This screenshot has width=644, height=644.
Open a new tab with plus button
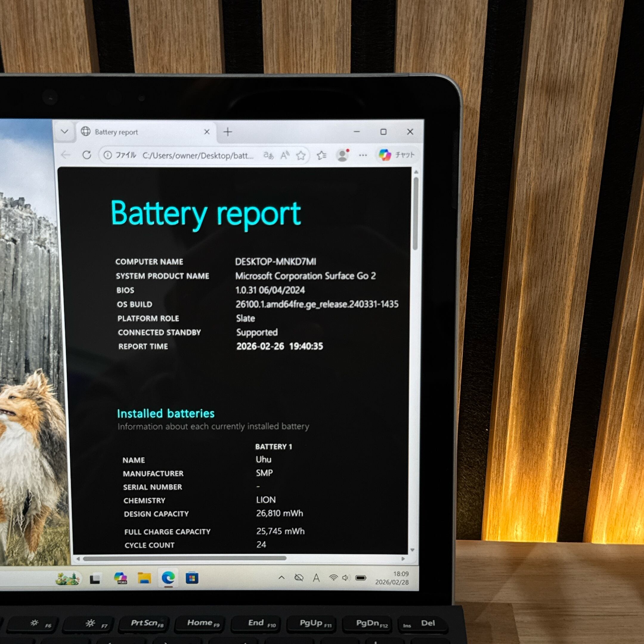[228, 132]
